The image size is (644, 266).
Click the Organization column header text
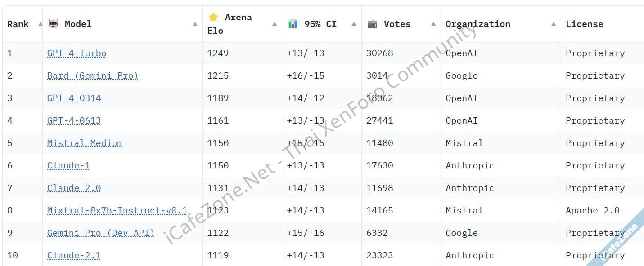(478, 24)
